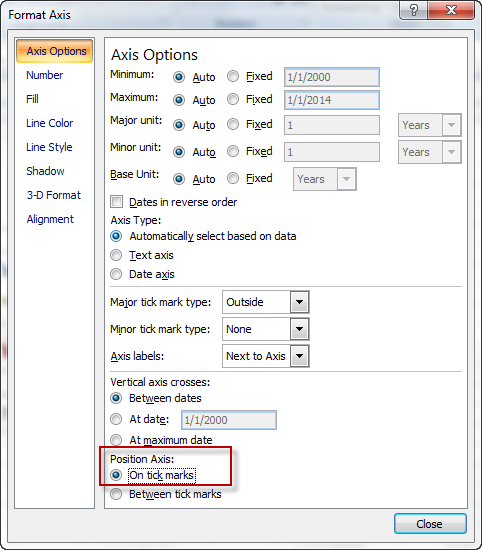482x550 pixels.
Task: Select At date radio button
Action: (116, 419)
